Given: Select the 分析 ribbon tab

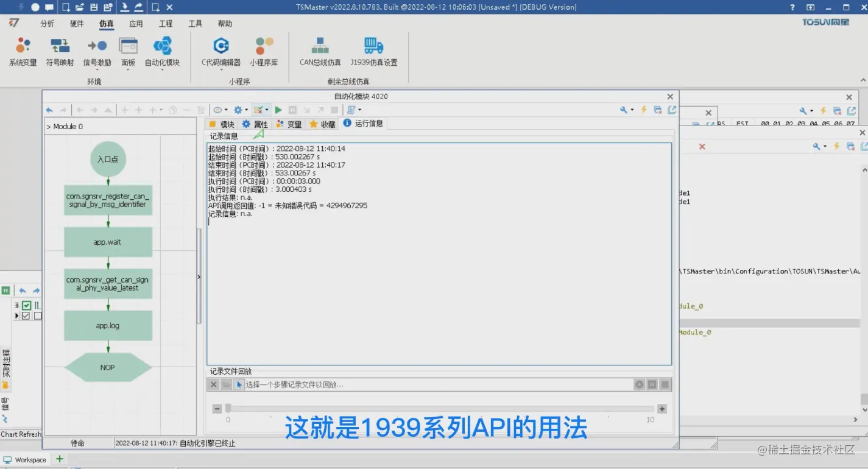Looking at the screenshot, I should [47, 24].
